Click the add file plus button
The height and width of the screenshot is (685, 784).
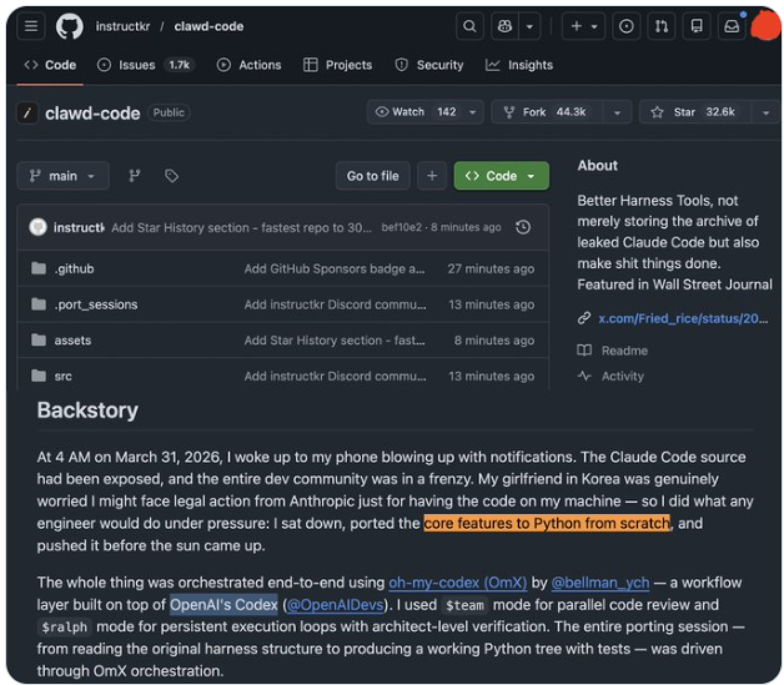(432, 176)
